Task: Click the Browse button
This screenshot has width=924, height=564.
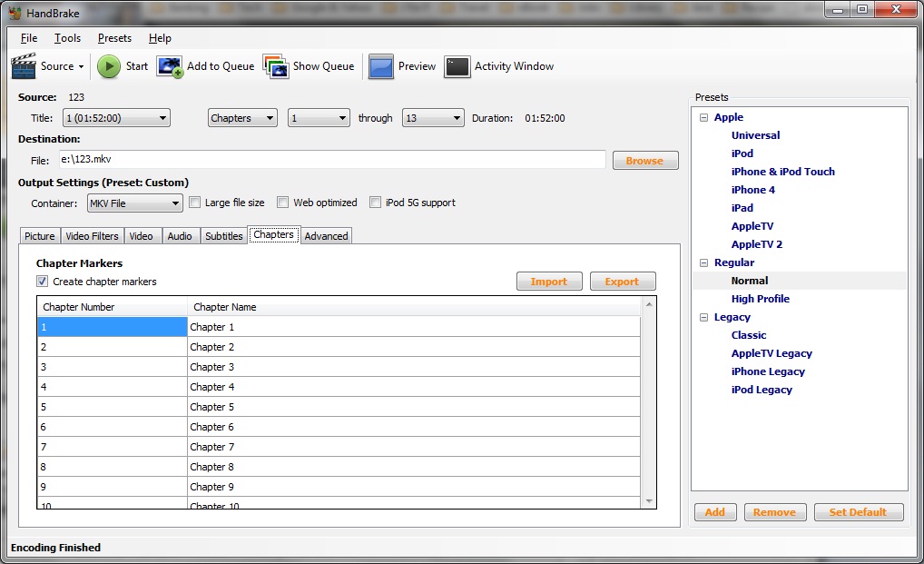Action: click(644, 161)
